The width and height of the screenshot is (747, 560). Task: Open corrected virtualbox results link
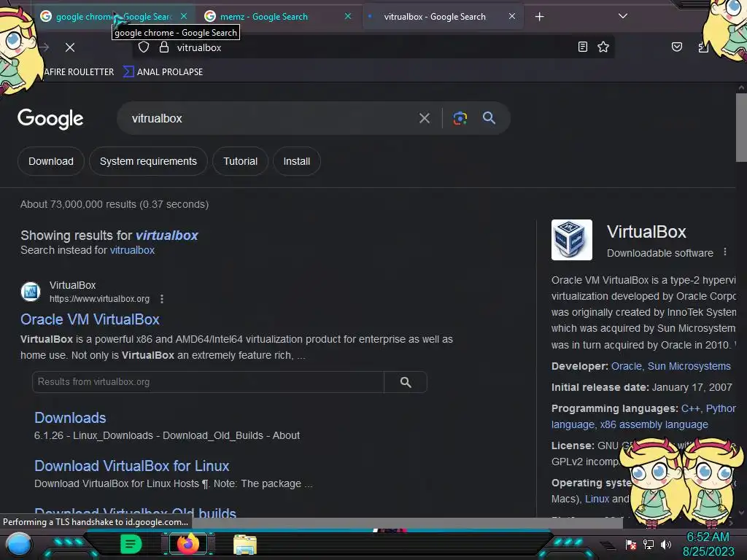(167, 236)
